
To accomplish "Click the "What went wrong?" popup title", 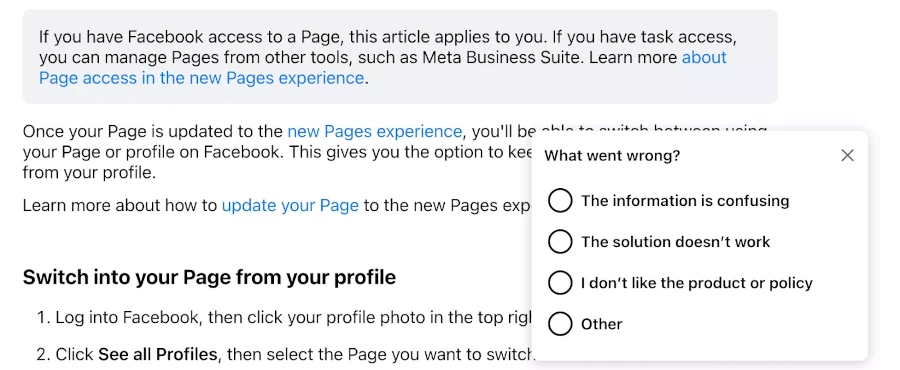I will (x=612, y=155).
